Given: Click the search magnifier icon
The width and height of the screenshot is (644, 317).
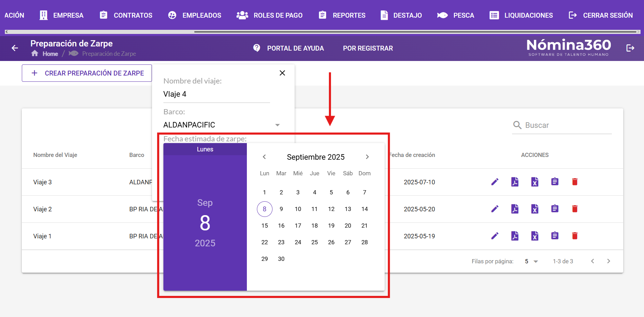Looking at the screenshot, I should [517, 125].
